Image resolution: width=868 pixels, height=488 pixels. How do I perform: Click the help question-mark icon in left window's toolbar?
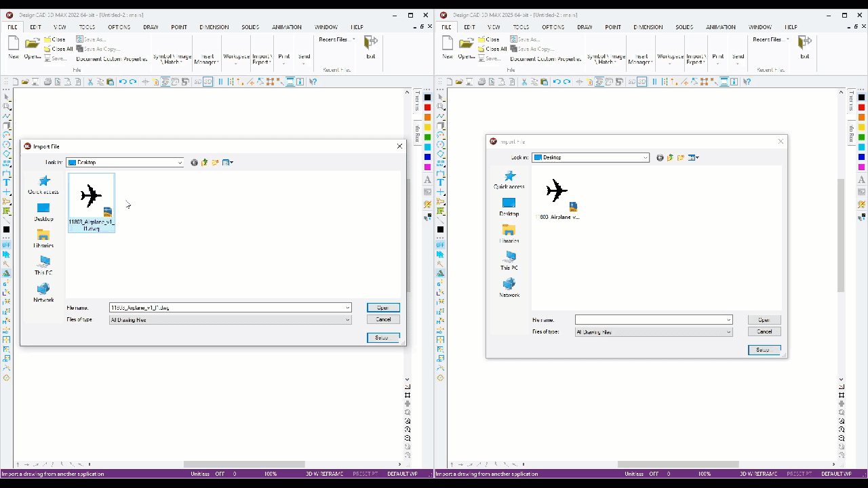point(313,82)
